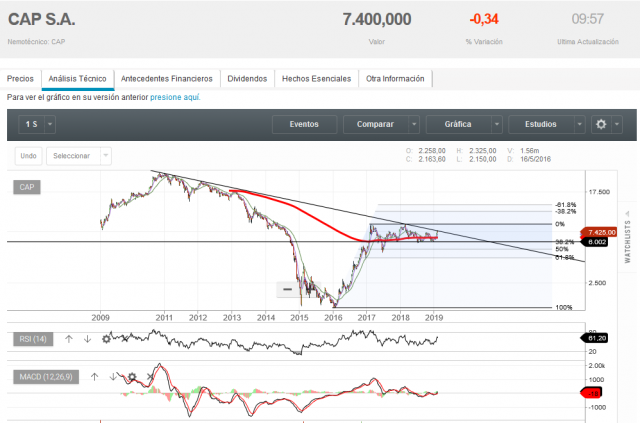Click the Fibonacci 50% level label
Image resolution: width=640 pixels, height=423 pixels.
coord(562,249)
